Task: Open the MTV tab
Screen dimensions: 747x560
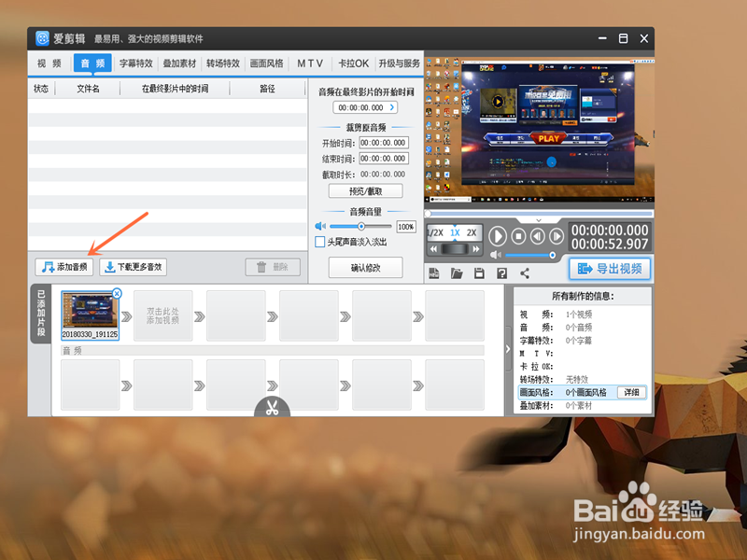Action: point(310,63)
